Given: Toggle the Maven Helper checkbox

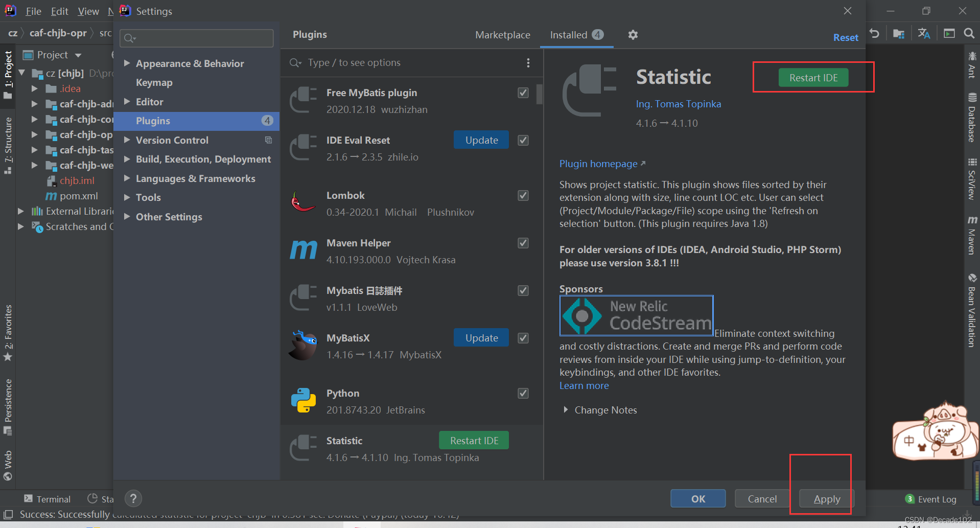Looking at the screenshot, I should tap(523, 243).
